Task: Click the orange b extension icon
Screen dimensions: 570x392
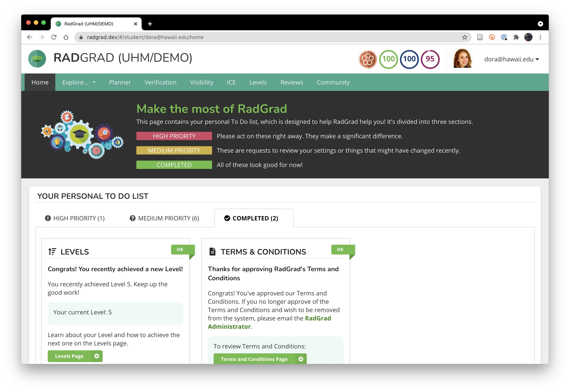Action: click(x=492, y=37)
